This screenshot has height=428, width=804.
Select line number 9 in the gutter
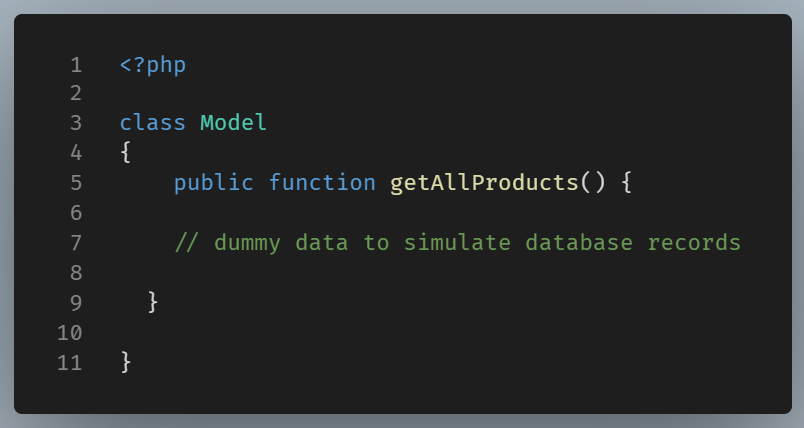tap(76, 301)
